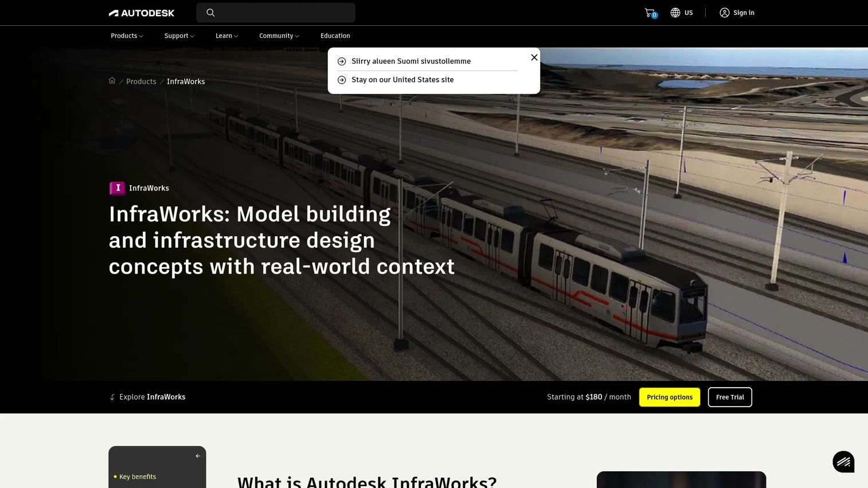Click the Autodesk logo
The width and height of the screenshot is (868, 488).
142,13
